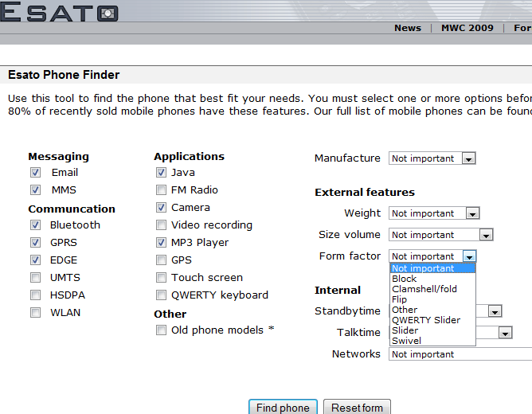
Task: Select QWERTY Slider form factor
Action: pyautogui.click(x=432, y=320)
